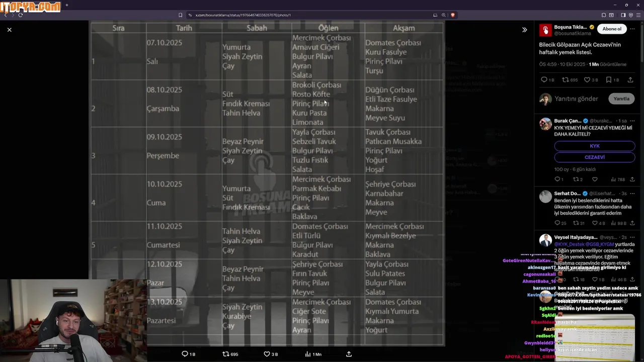Screen dimensions: 644x362
Task: Share the main tweet from side panel
Action: [x=630, y=80]
